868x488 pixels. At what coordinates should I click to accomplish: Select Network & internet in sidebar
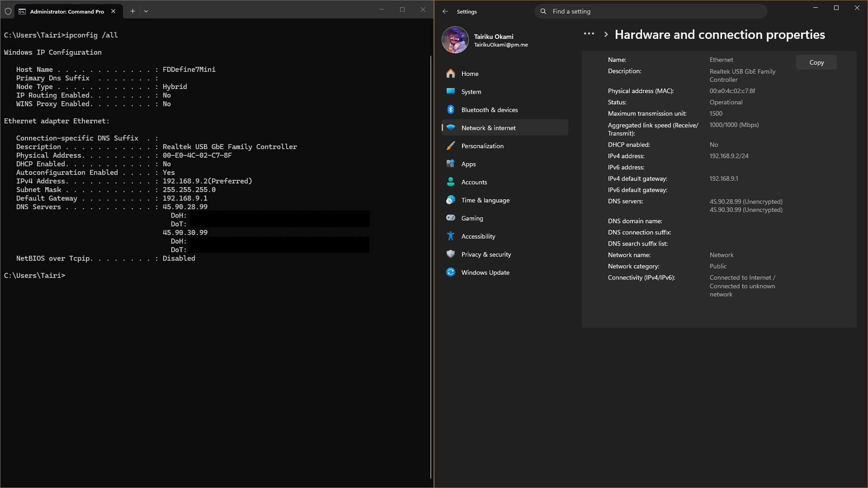click(x=505, y=128)
